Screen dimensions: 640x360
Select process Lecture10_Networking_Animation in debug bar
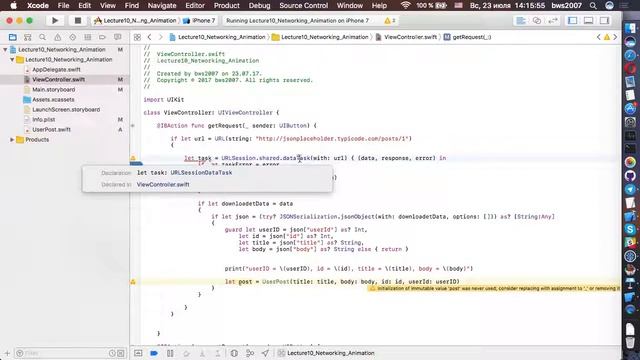[x=326, y=353]
